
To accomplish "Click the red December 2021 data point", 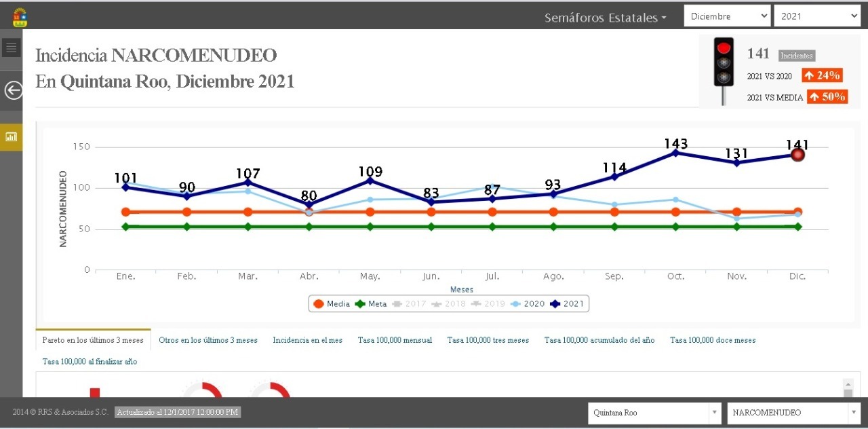I will pos(797,155).
